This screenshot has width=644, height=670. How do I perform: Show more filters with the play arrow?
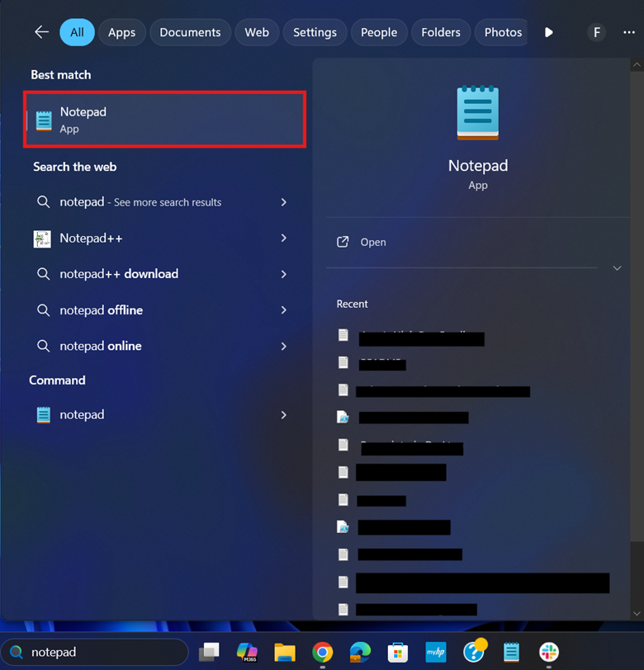click(x=549, y=32)
